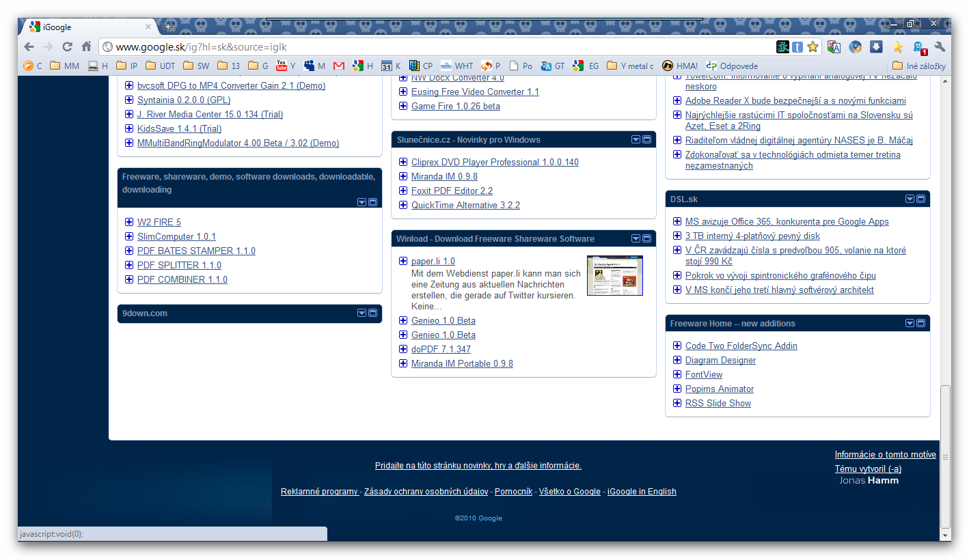Screen dimensions: 969x560
Task: Expand the Diagram Designer feed item
Action: (677, 360)
